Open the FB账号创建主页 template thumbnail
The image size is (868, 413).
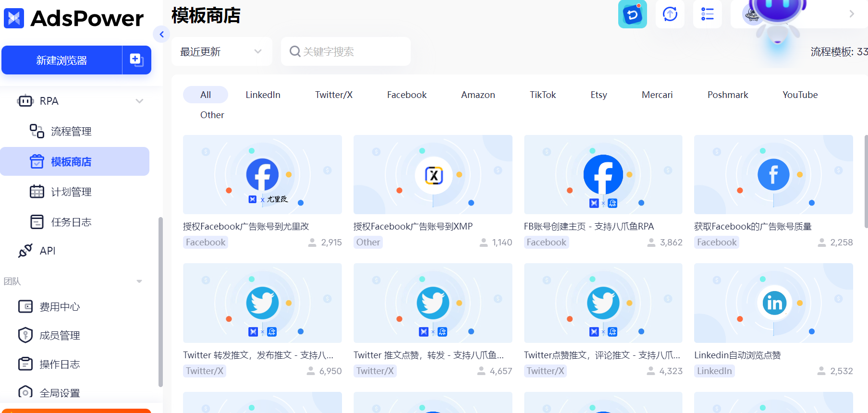[603, 174]
